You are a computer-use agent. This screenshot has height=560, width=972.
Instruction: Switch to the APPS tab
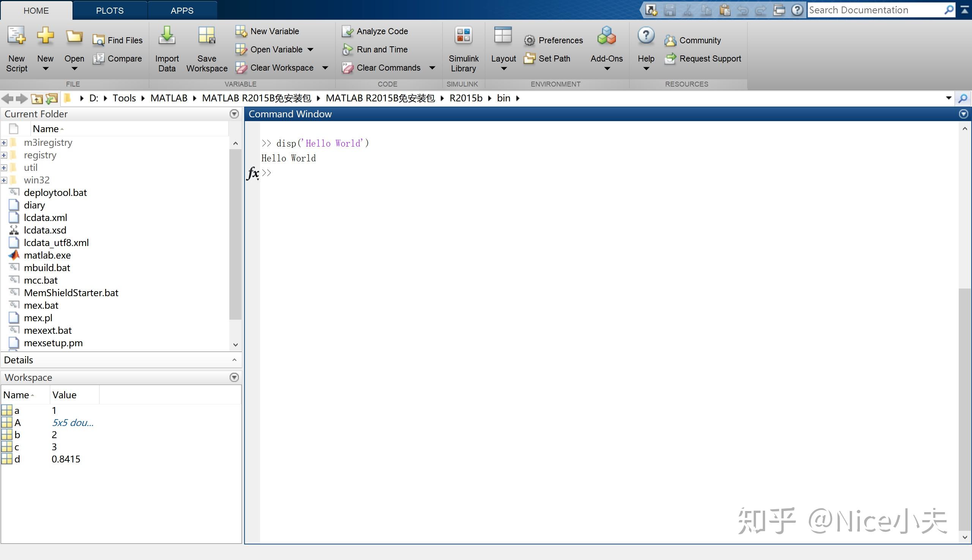[x=182, y=10]
